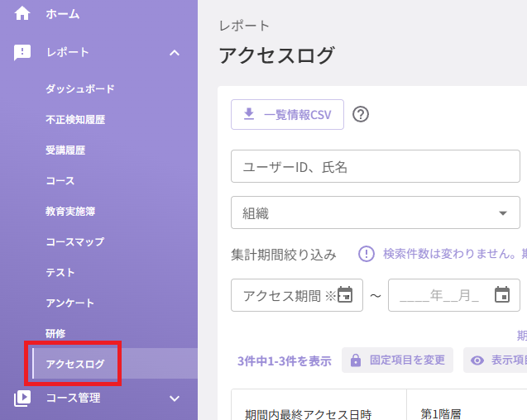Select 受講履歴 in sidebar
The image size is (527, 420).
pyautogui.click(x=65, y=150)
